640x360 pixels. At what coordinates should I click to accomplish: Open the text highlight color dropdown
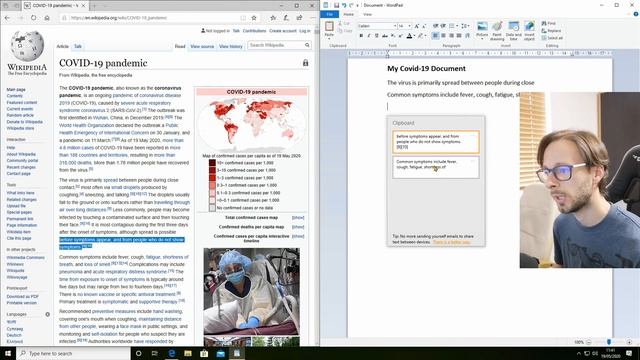[425, 36]
